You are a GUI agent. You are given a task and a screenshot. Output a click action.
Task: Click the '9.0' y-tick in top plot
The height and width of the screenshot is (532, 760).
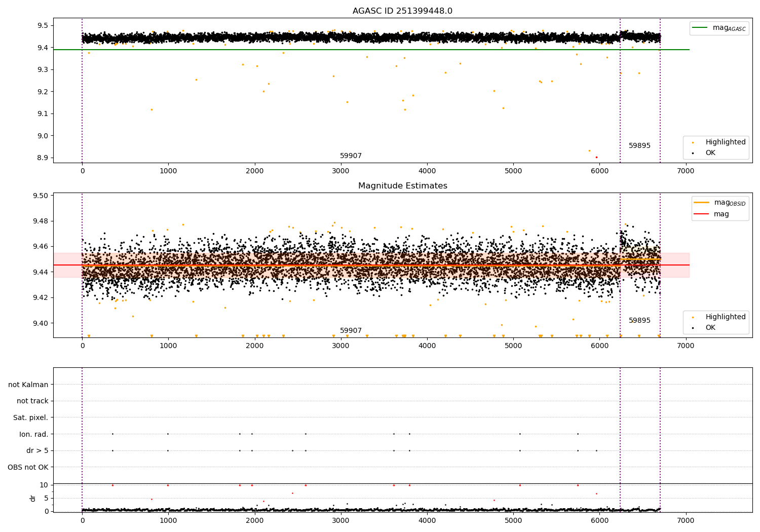(x=43, y=136)
